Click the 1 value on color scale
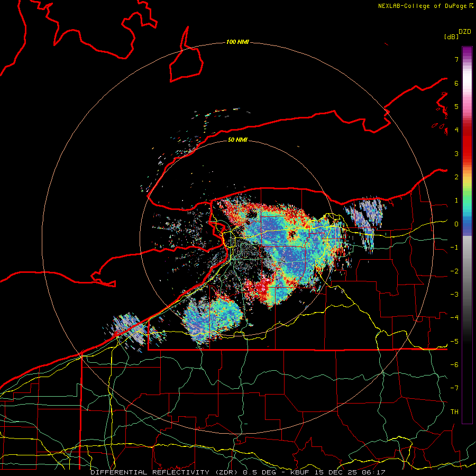Image resolution: width=476 pixels, height=476 pixels. point(456,200)
